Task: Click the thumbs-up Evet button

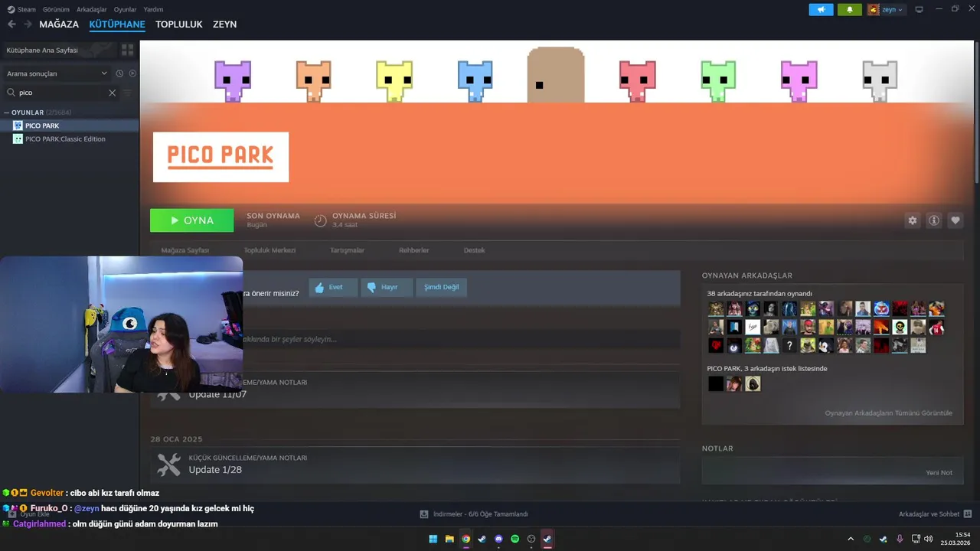Action: (x=333, y=287)
